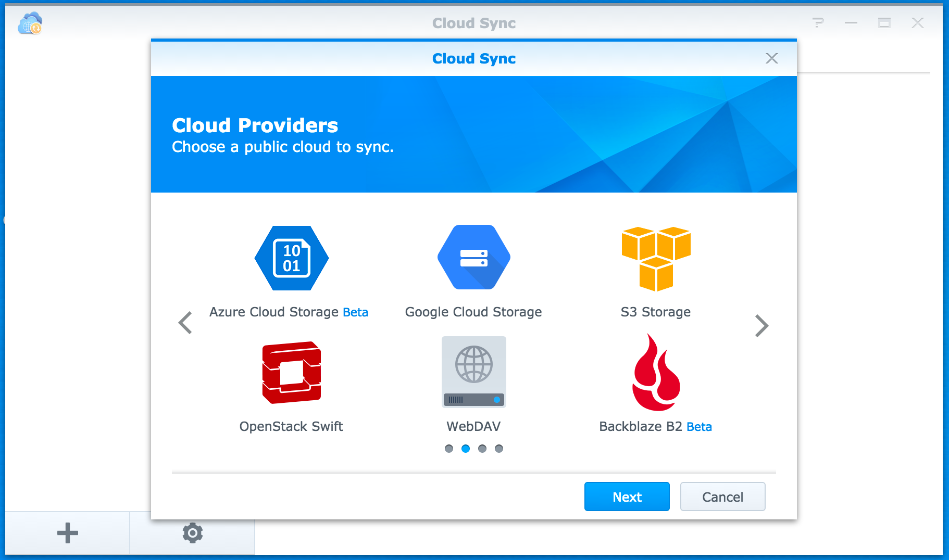The height and width of the screenshot is (560, 949).
Task: Click the Azure Cloud Storage Beta label
Action: [289, 312]
